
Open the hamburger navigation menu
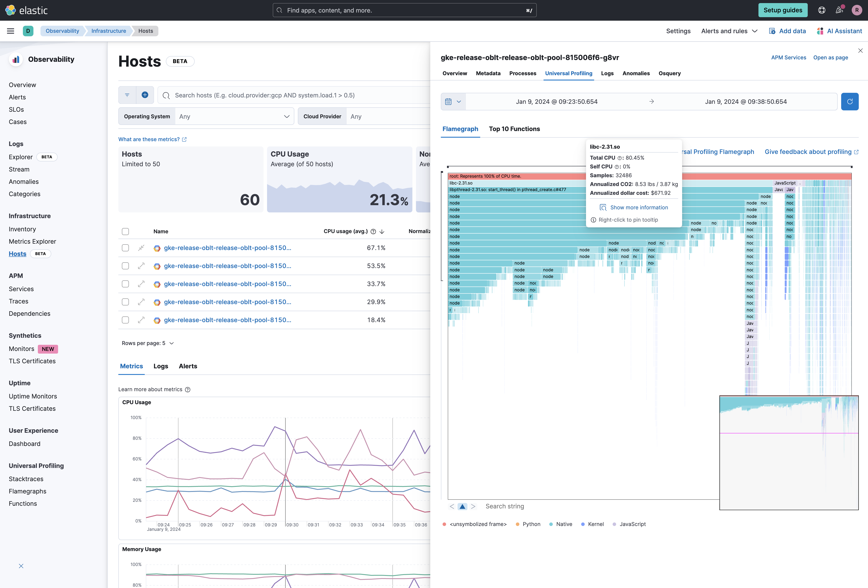pos(11,31)
